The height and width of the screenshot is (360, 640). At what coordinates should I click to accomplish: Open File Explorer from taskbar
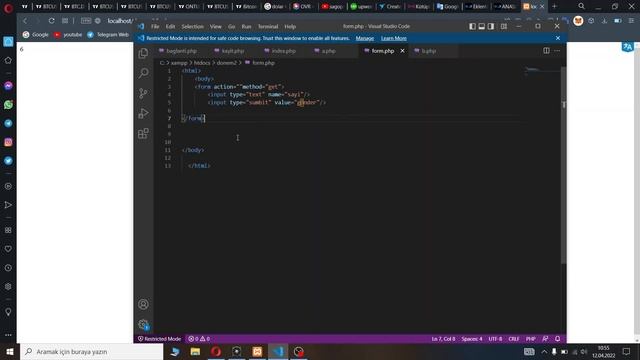tap(195, 351)
